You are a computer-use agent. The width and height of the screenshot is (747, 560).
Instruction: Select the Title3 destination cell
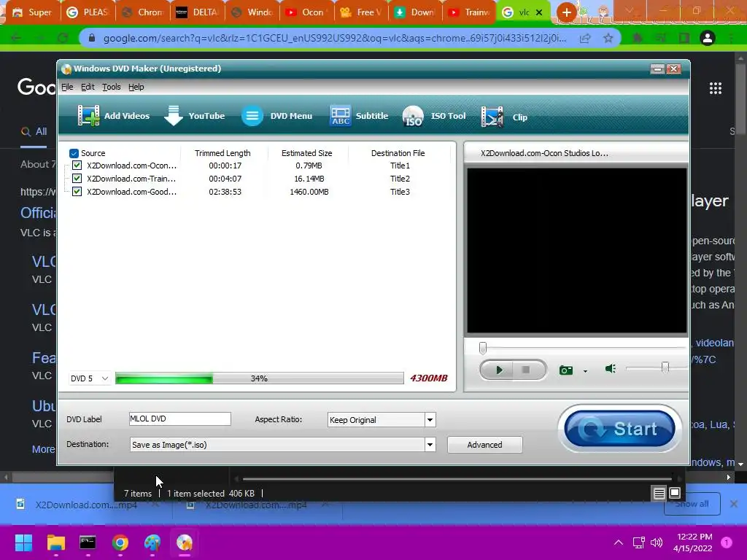coord(400,192)
